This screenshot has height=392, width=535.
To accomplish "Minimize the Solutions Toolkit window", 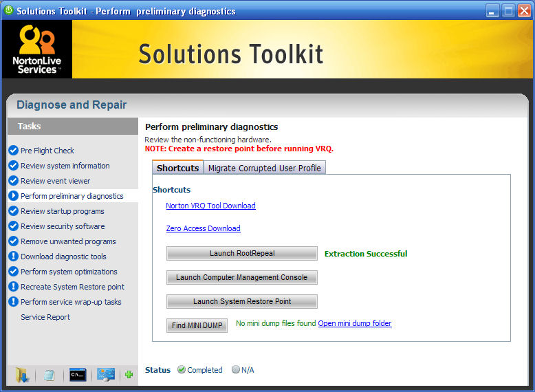I will click(x=492, y=11).
